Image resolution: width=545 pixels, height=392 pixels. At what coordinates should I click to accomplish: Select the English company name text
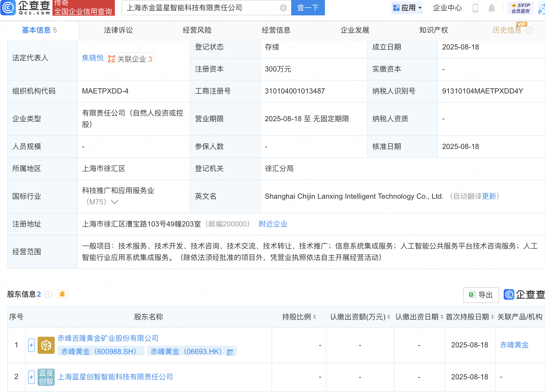pos(354,196)
